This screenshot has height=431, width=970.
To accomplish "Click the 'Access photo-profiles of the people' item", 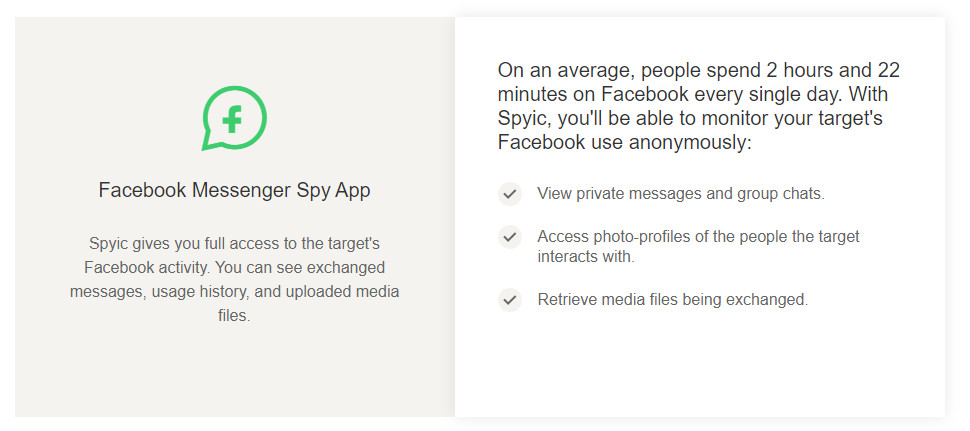I will (698, 246).
